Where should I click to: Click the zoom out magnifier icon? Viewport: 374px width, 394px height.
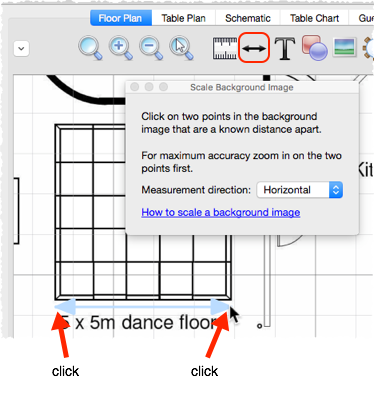pyautogui.click(x=151, y=48)
